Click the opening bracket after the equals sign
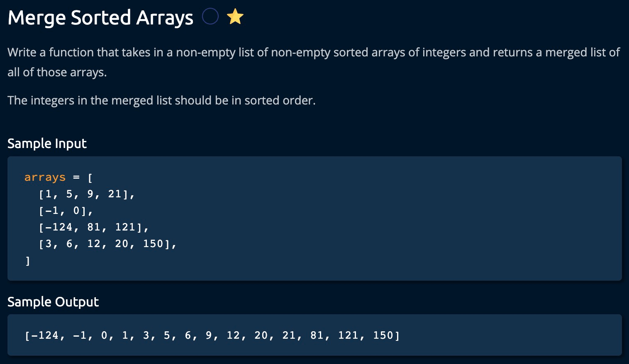 (90, 178)
